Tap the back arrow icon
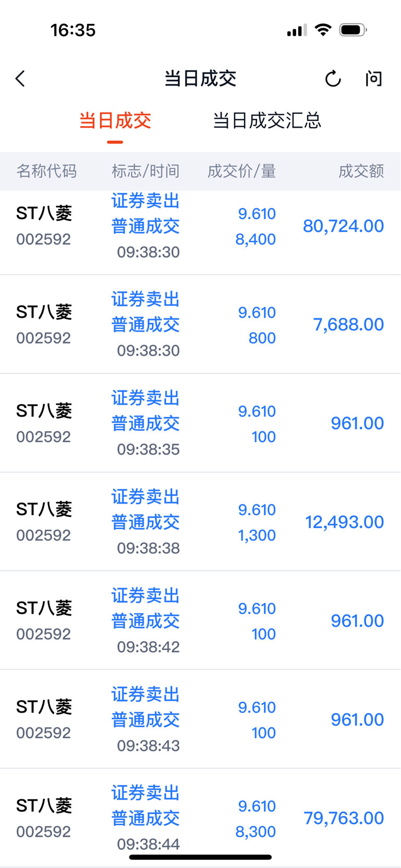Screen dimensions: 401x868 (x=20, y=79)
